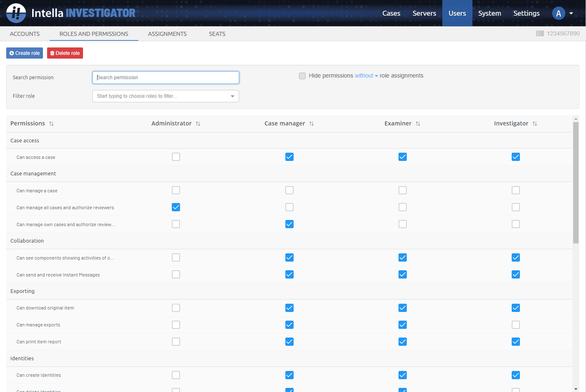Open the Filter role dropdown

tap(166, 96)
